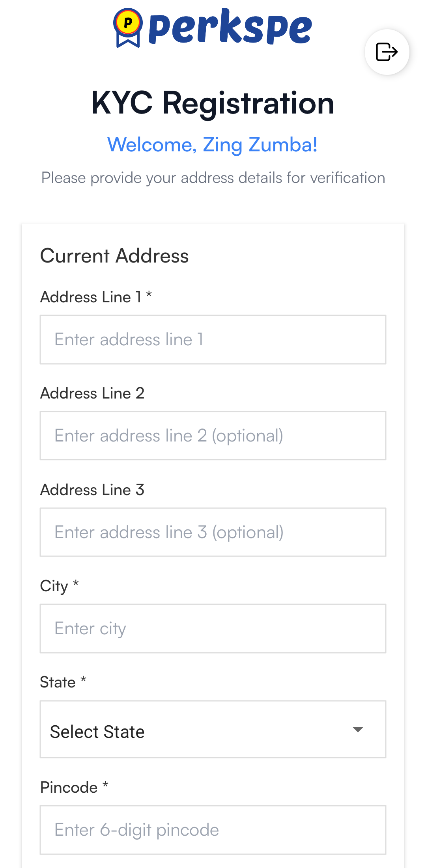This screenshot has width=426, height=868.
Task: Click the optional Address Line 2 field
Action: (x=213, y=436)
